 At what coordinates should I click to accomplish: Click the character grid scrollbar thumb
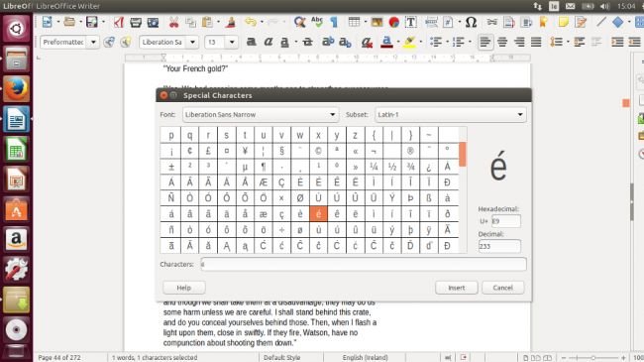[x=463, y=155]
